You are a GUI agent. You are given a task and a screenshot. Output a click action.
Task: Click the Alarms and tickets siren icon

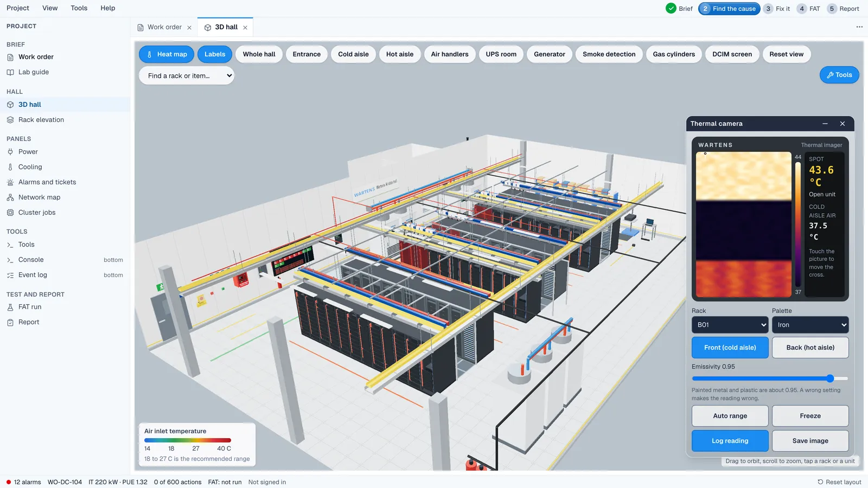[x=10, y=182]
